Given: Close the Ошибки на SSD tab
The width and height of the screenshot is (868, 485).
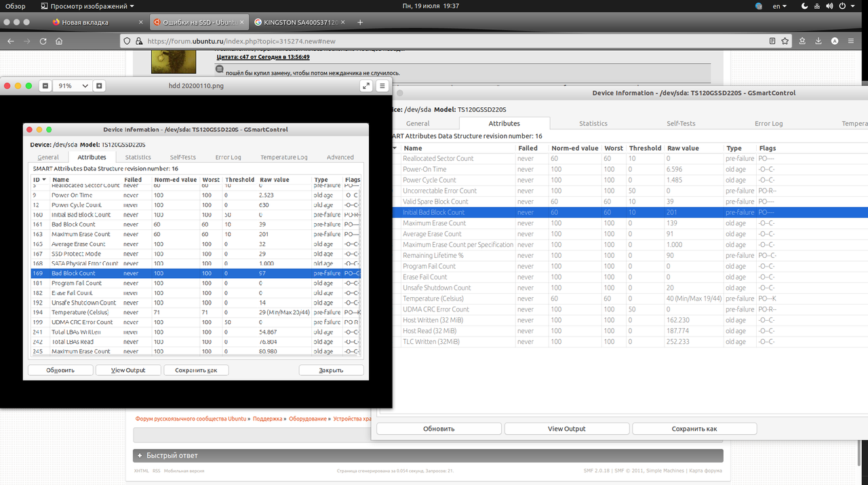Looking at the screenshot, I should tap(241, 22).
